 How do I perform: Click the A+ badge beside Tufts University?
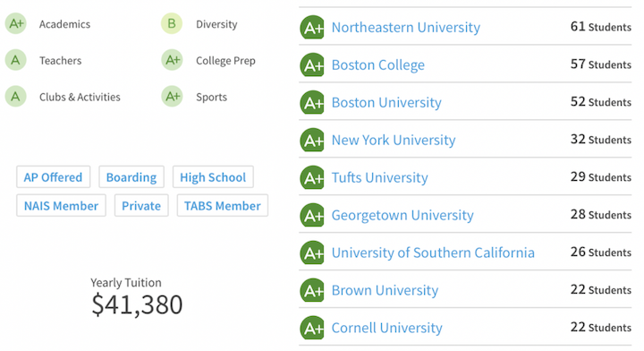click(x=312, y=177)
